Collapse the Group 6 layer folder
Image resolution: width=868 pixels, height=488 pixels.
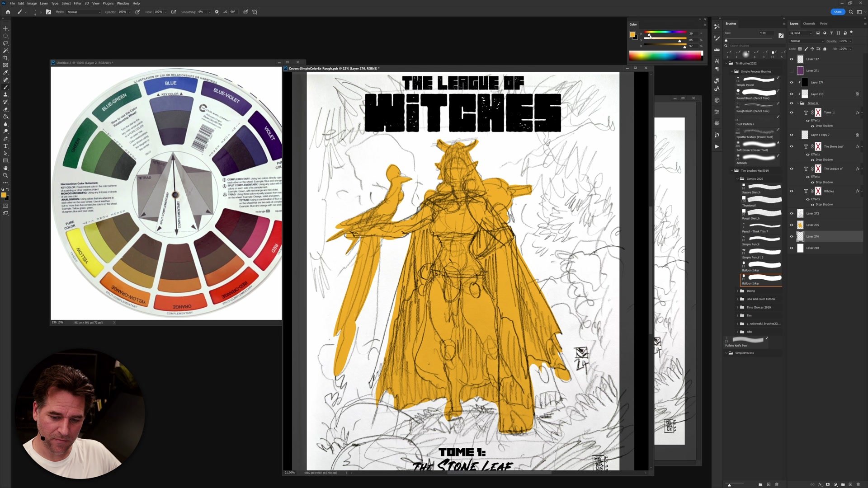(797, 103)
